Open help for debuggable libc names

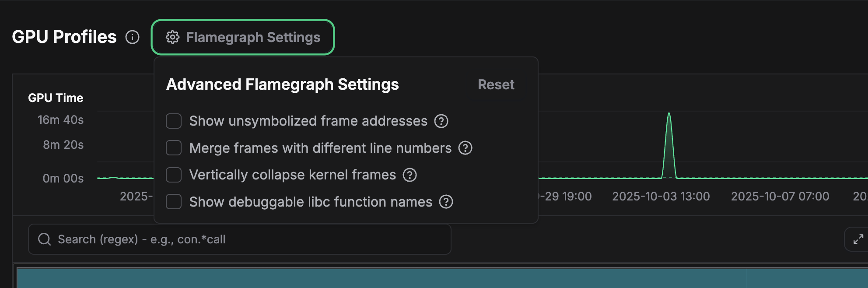pyautogui.click(x=446, y=202)
